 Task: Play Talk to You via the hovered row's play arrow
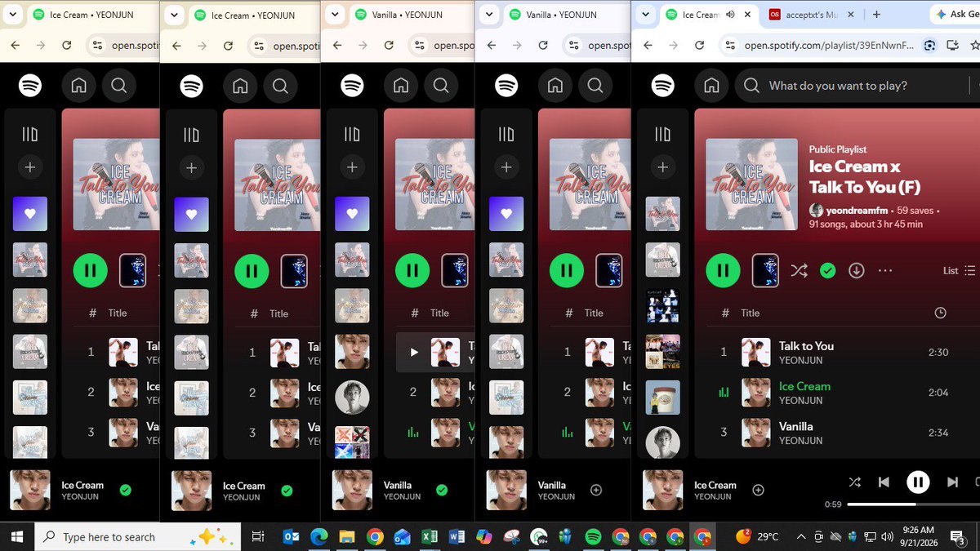(x=414, y=353)
